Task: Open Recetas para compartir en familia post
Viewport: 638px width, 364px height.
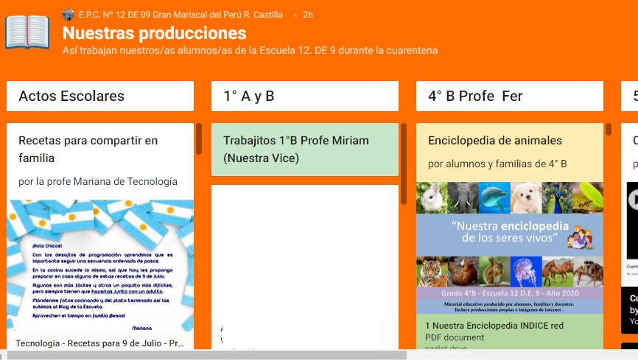Action: tap(88, 149)
